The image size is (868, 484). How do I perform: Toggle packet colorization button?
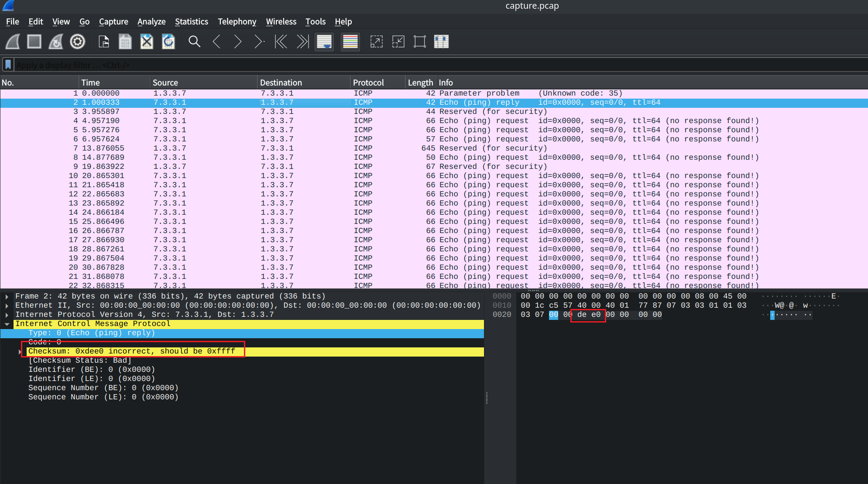[x=350, y=42]
